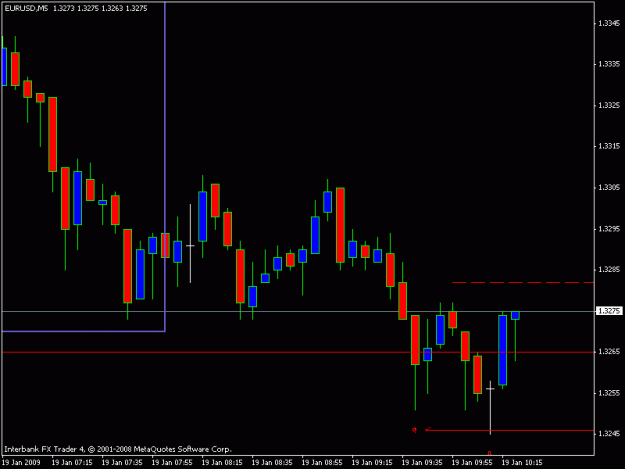Click the Interbank FX Trader 4 copyright text

coord(118,449)
